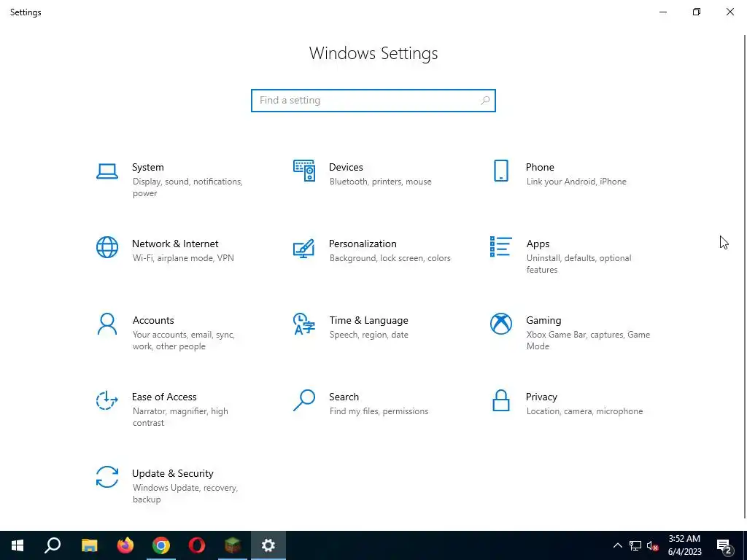Open the Privacy settings title
Image resolution: width=747 pixels, height=560 pixels.
[x=541, y=397]
